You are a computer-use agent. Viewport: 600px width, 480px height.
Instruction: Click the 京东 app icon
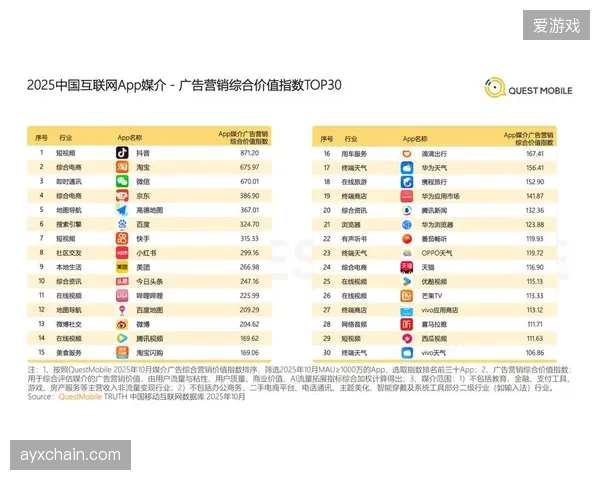122,196
